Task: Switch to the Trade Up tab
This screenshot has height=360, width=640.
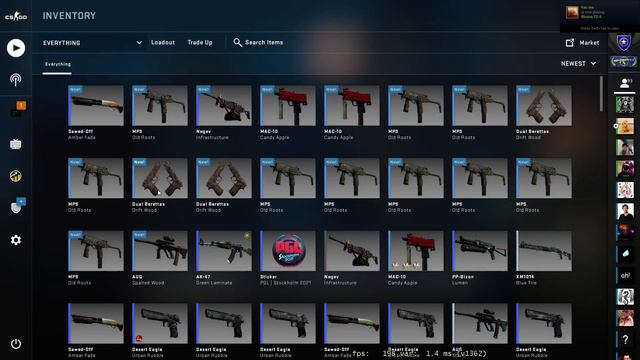Action: pyautogui.click(x=200, y=42)
